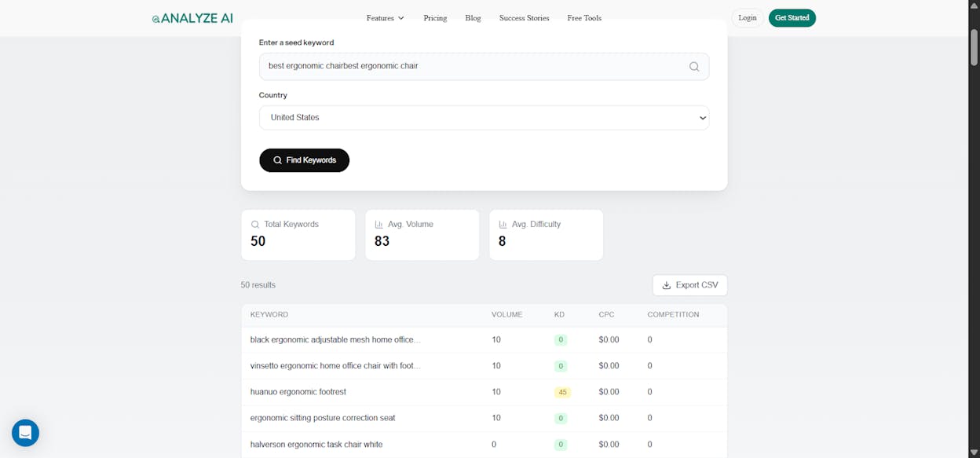Image resolution: width=980 pixels, height=458 pixels.
Task: Sort by the VOLUME column header
Action: tap(506, 314)
